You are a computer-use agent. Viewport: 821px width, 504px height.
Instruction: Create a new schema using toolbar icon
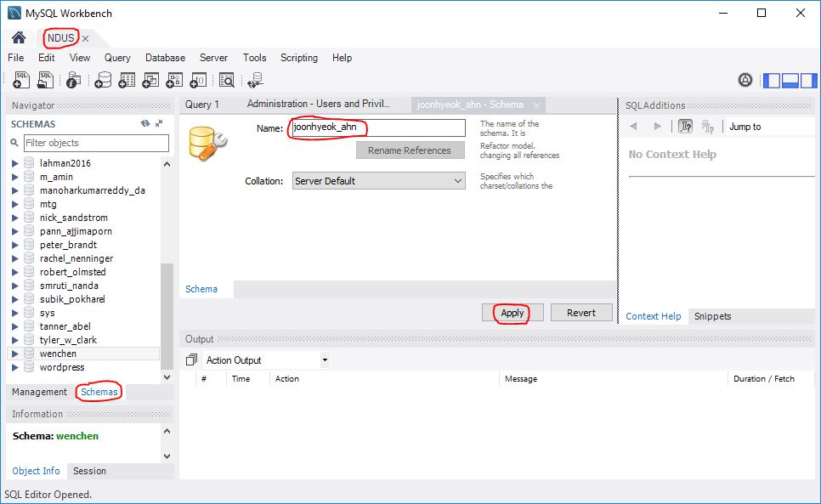pyautogui.click(x=103, y=80)
